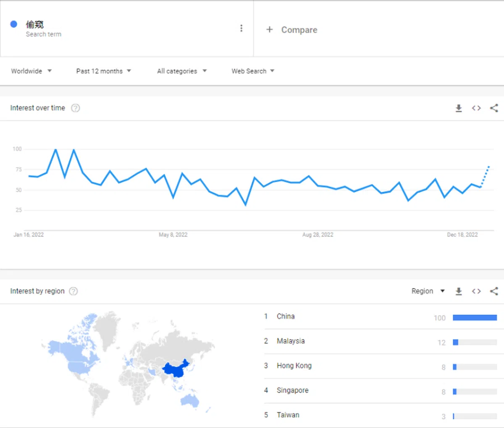
Task: Select China in the region rankings
Action: 286,316
